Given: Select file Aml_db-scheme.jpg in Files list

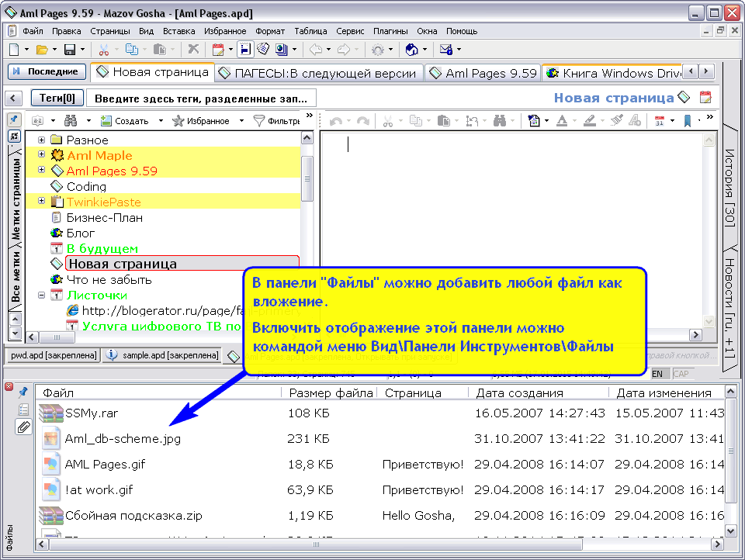Looking at the screenshot, I should pyautogui.click(x=123, y=438).
